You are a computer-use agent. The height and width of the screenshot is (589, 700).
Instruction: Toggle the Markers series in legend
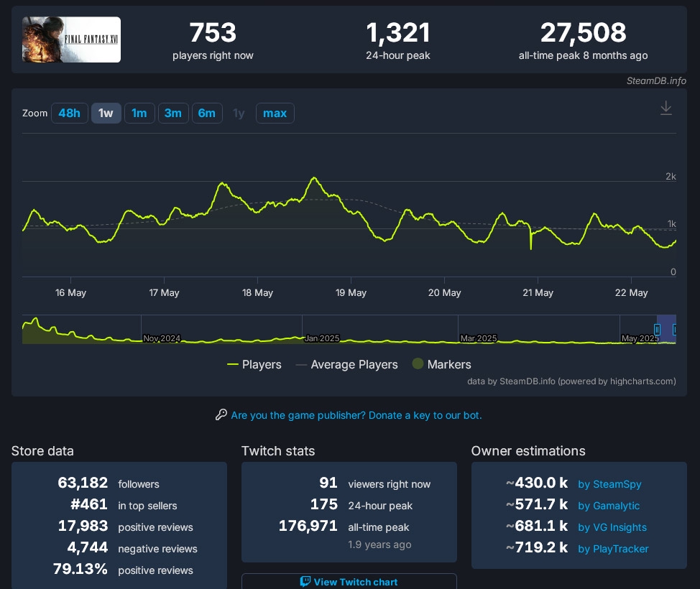(441, 364)
